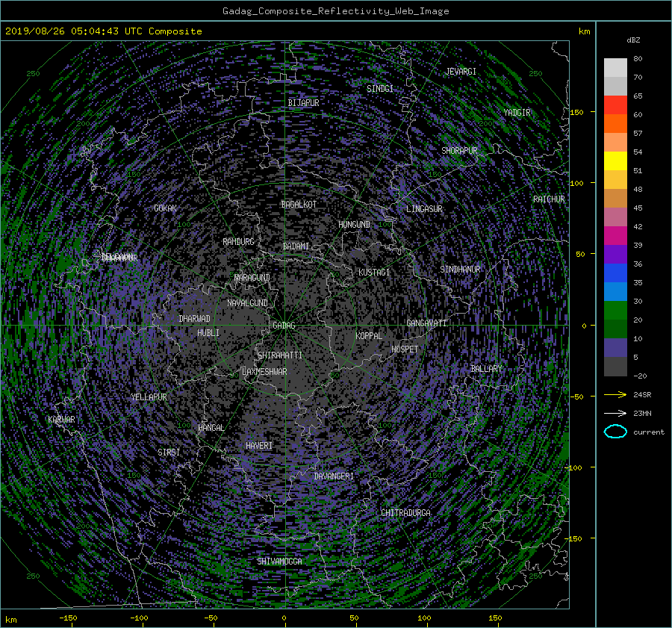The width and height of the screenshot is (672, 628).
Task: Click the BADAMI city label
Action: pyautogui.click(x=296, y=246)
